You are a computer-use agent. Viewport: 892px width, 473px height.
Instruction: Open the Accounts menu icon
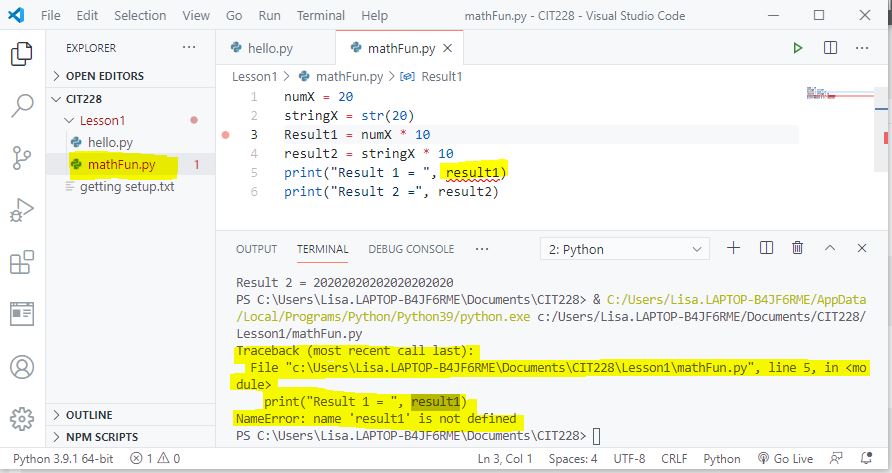point(22,367)
